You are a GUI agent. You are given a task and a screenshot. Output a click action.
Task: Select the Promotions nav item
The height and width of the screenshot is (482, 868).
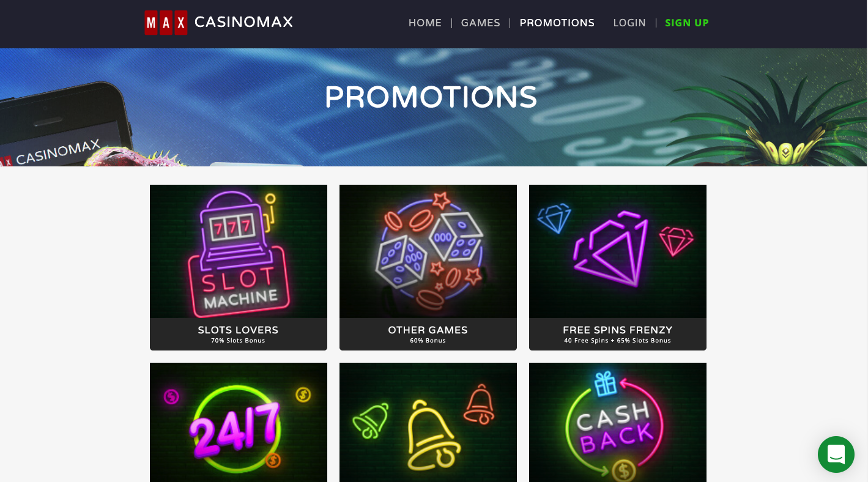[x=557, y=23]
